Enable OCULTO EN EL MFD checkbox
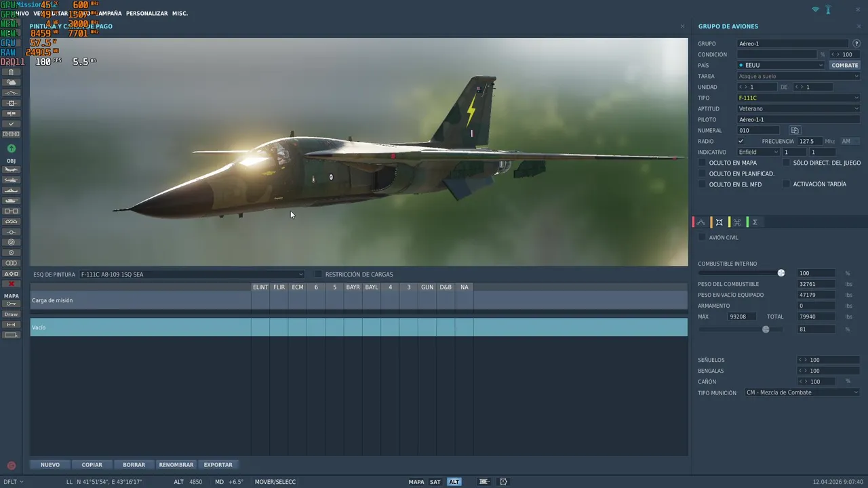The width and height of the screenshot is (868, 488). pyautogui.click(x=703, y=184)
